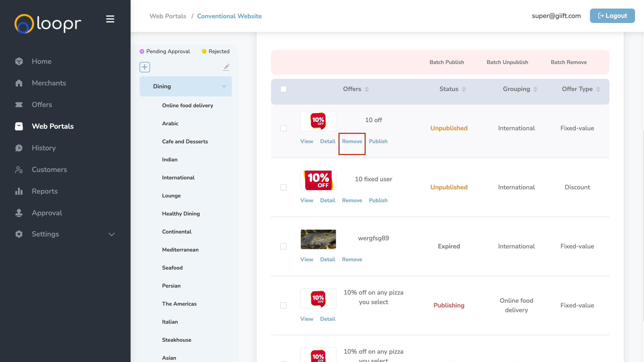Click Pending Approval purple legend dot

(142, 51)
